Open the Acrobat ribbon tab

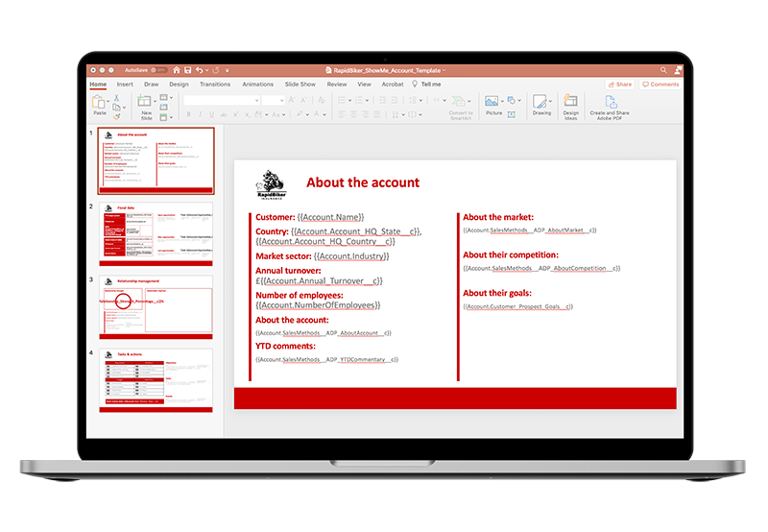[393, 85]
